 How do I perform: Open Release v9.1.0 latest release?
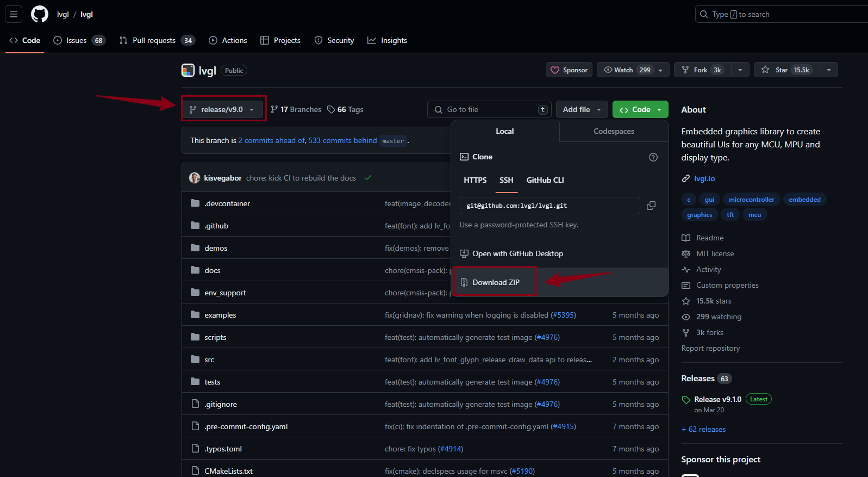[717, 399]
